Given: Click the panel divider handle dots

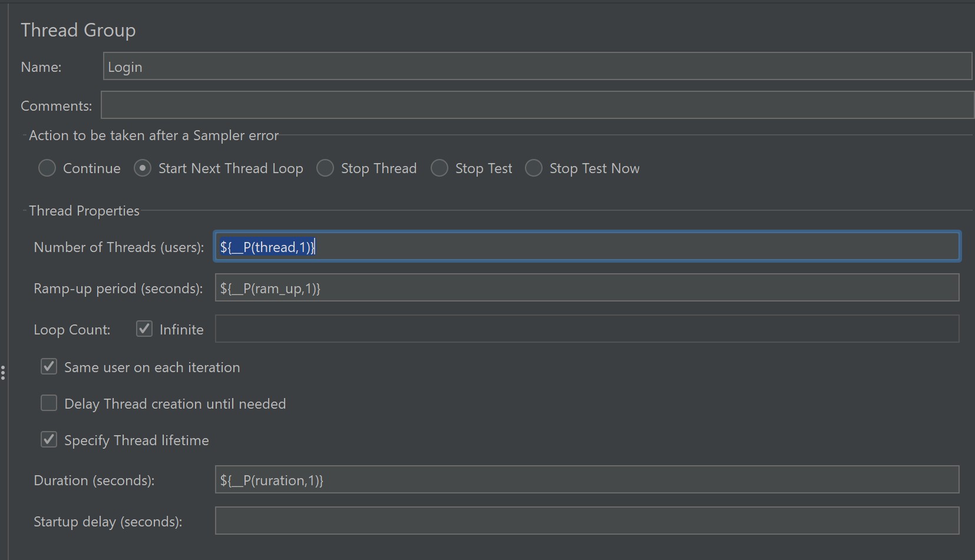Looking at the screenshot, I should [4, 373].
